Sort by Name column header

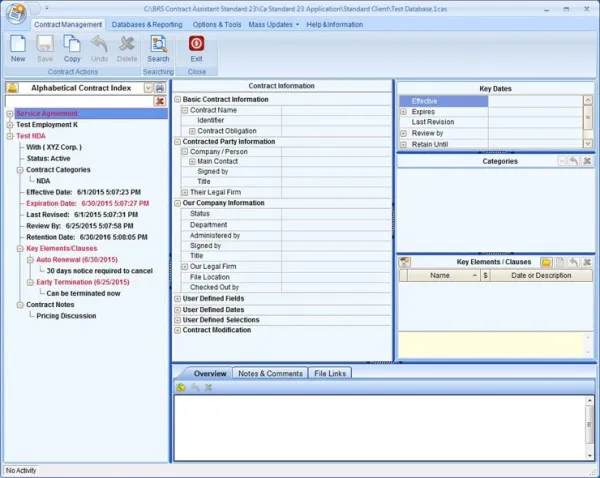(443, 276)
